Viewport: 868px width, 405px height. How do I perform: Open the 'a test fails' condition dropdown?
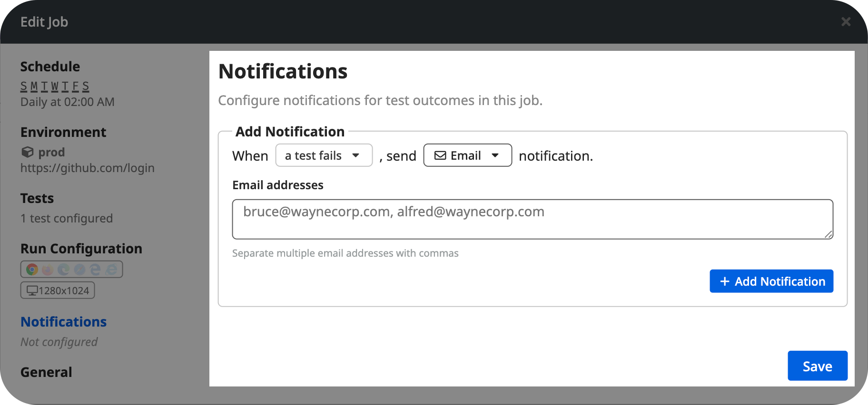point(324,155)
